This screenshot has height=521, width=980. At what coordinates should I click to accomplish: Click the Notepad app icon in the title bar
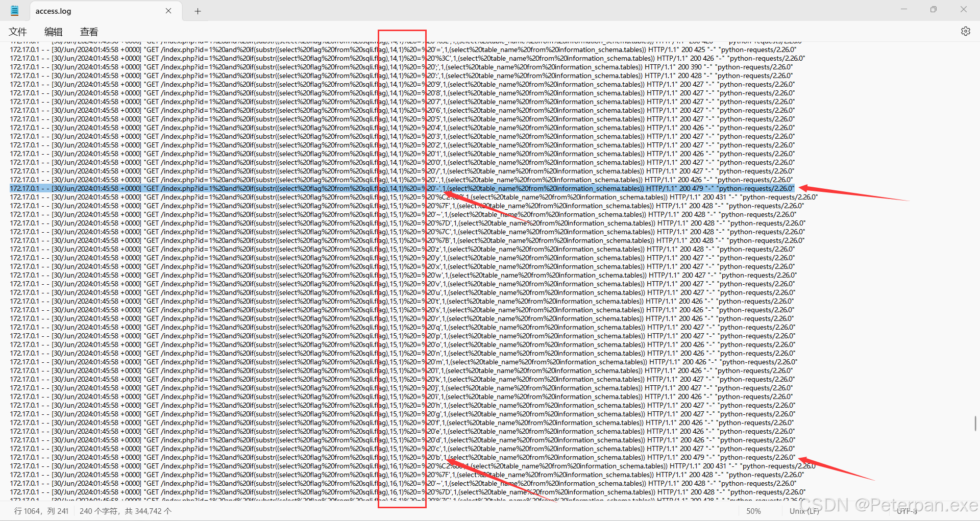[x=15, y=11]
